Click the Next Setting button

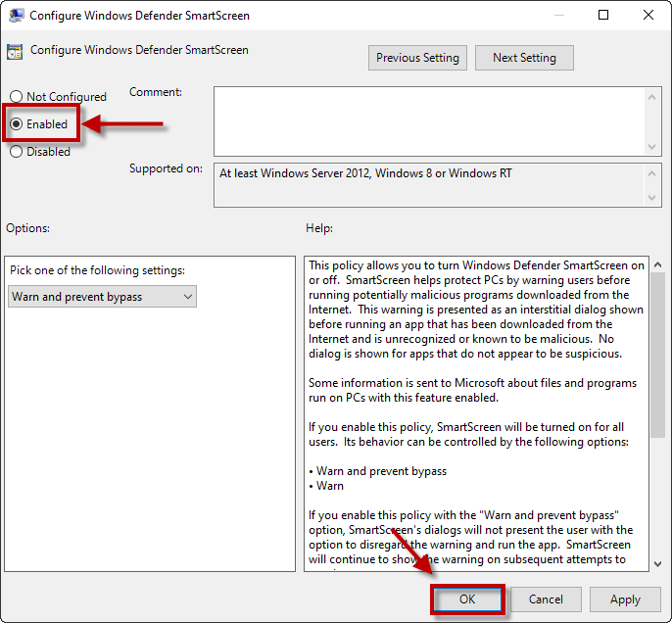point(524,58)
